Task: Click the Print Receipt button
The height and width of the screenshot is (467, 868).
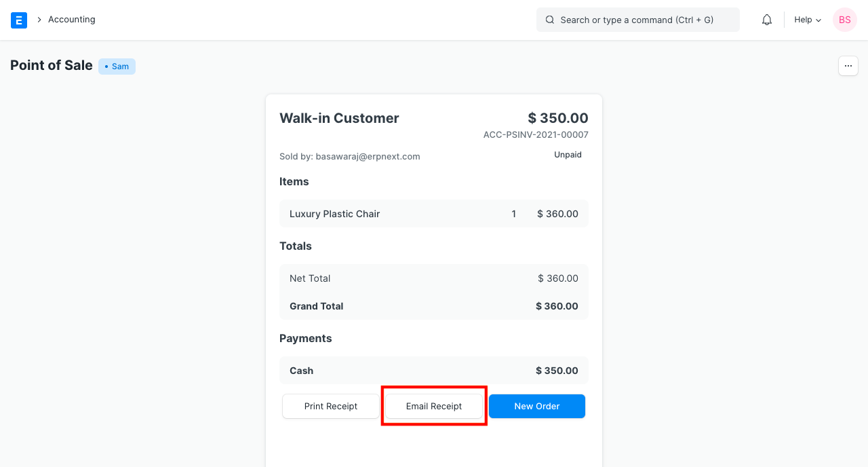Action: [331, 406]
